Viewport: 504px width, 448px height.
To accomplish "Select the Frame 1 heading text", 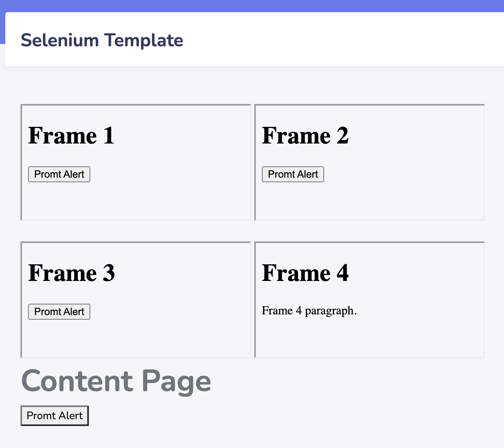I will pyautogui.click(x=71, y=135).
